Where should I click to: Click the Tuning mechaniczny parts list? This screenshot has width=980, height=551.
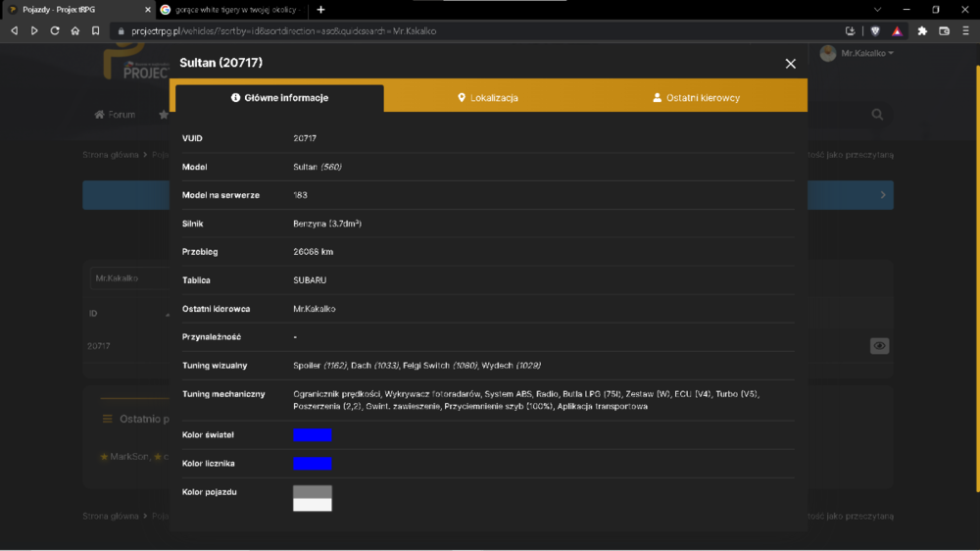(526, 400)
